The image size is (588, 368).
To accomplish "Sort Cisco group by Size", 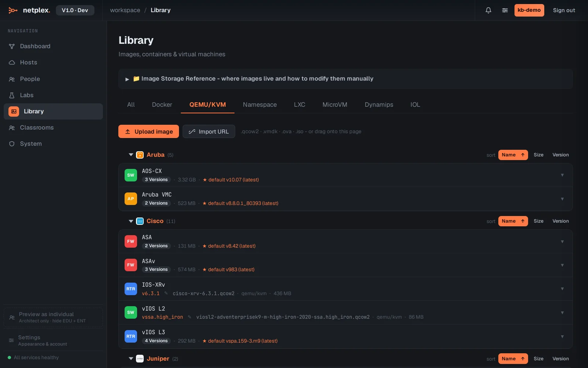I will 538,221.
